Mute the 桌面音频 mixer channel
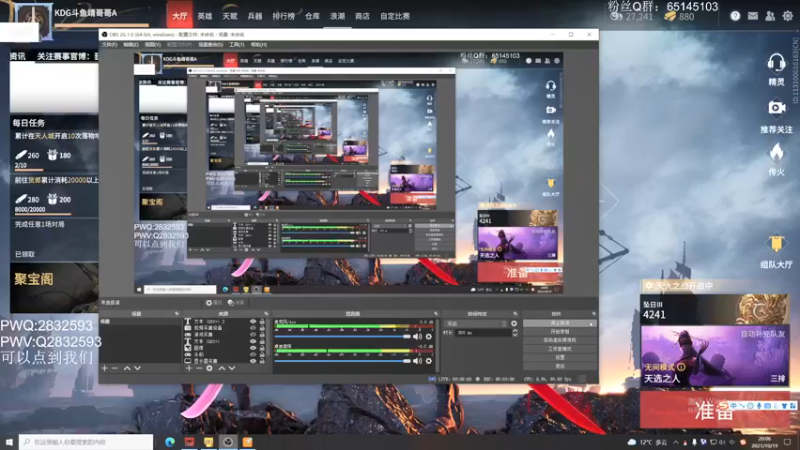This screenshot has width=800, height=450. 417,361
